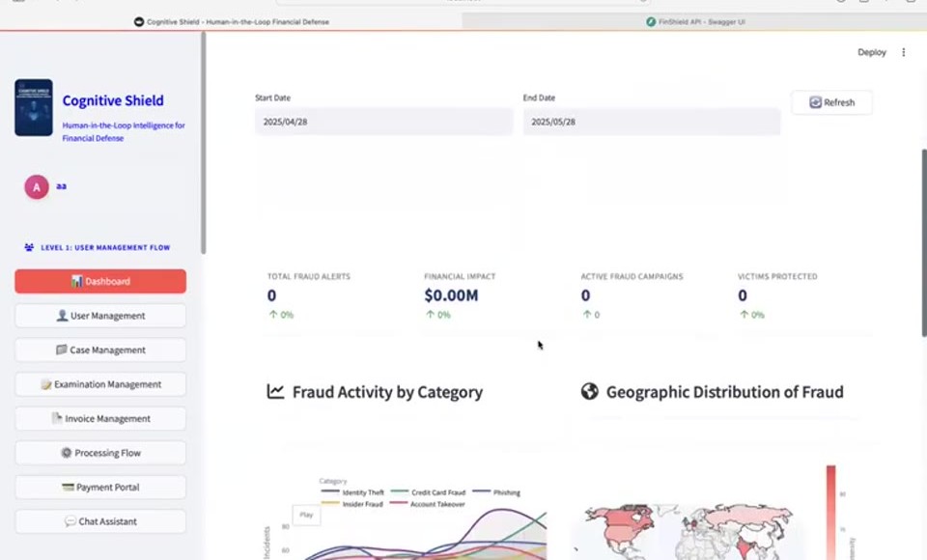Open Case Management section
This screenshot has height=560, width=927.
(100, 350)
